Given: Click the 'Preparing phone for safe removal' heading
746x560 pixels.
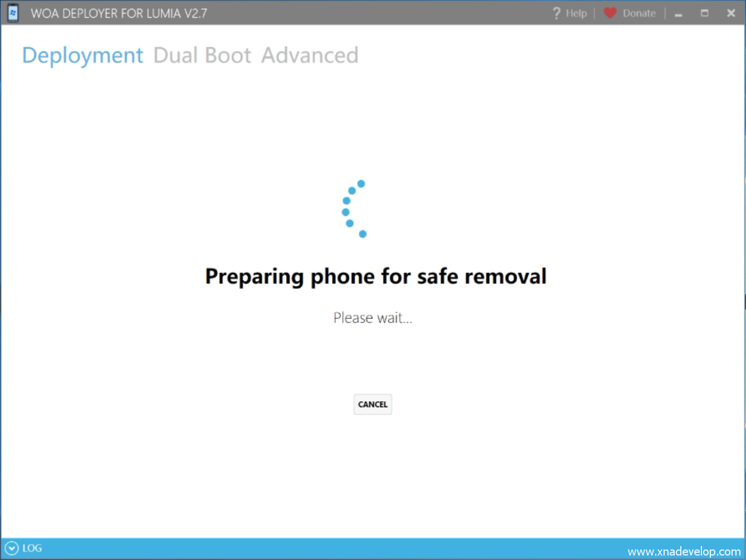Looking at the screenshot, I should (376, 276).
